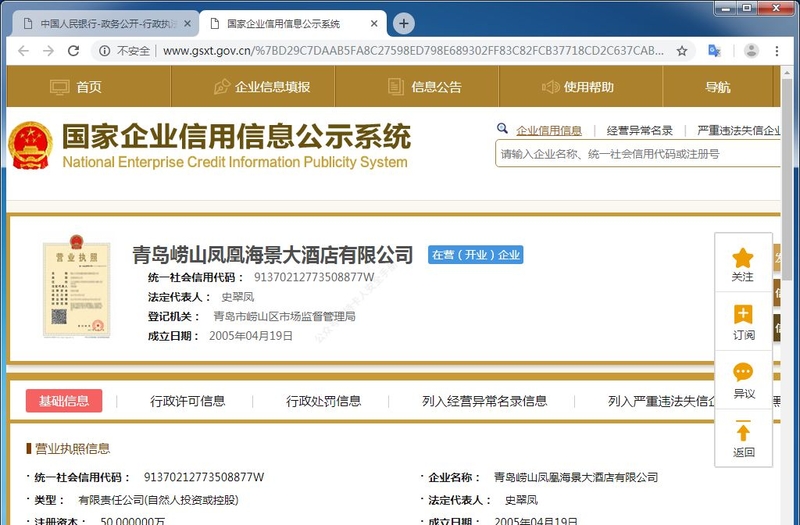800x525 pixels.
Task: Click the type value 有限责任公司(自然人投资或控股)
Action: [x=158, y=500]
